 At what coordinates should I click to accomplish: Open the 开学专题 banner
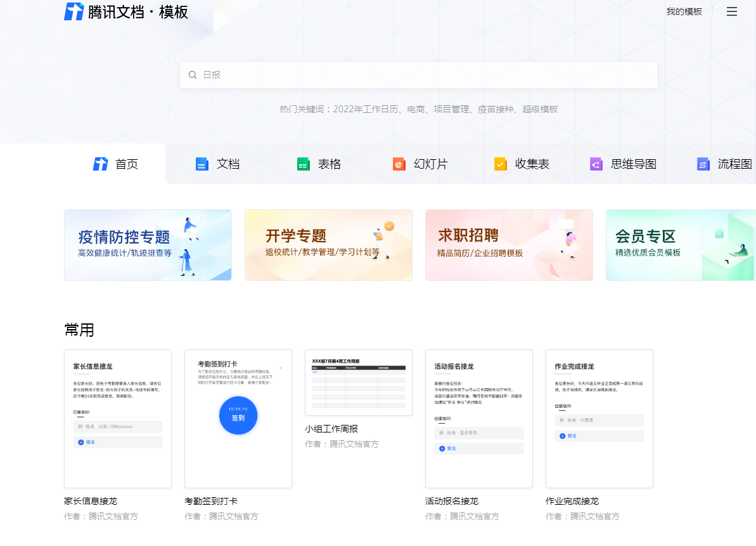tap(328, 245)
